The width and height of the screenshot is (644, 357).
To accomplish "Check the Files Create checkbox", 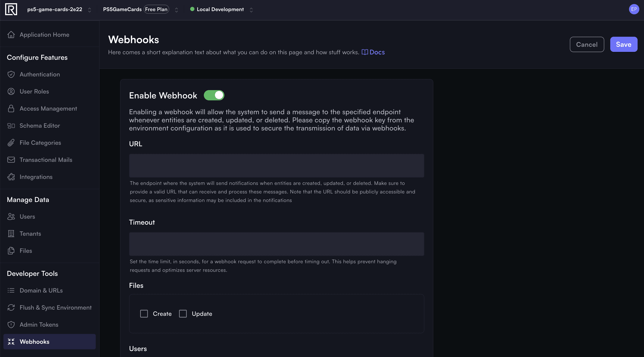I will point(144,314).
